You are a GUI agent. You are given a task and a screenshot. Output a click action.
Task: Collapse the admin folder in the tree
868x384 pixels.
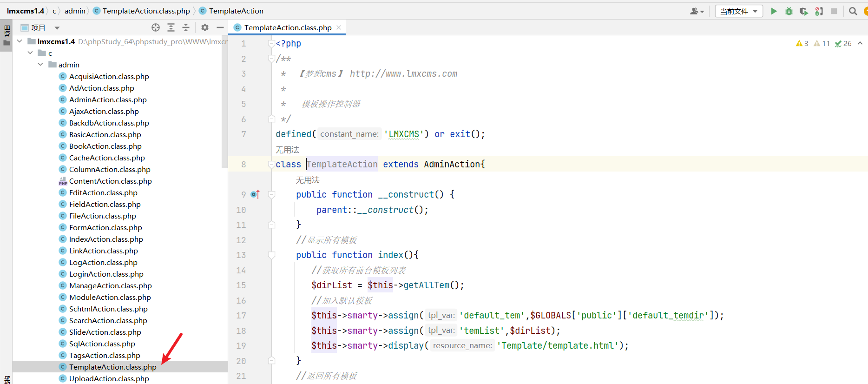pos(40,65)
